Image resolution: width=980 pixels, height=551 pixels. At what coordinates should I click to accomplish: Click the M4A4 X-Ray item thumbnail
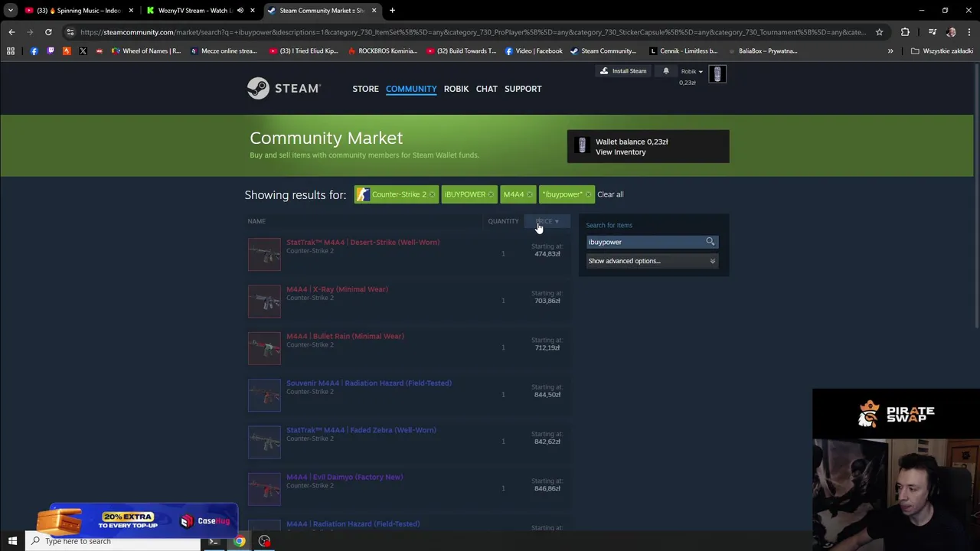tap(264, 302)
